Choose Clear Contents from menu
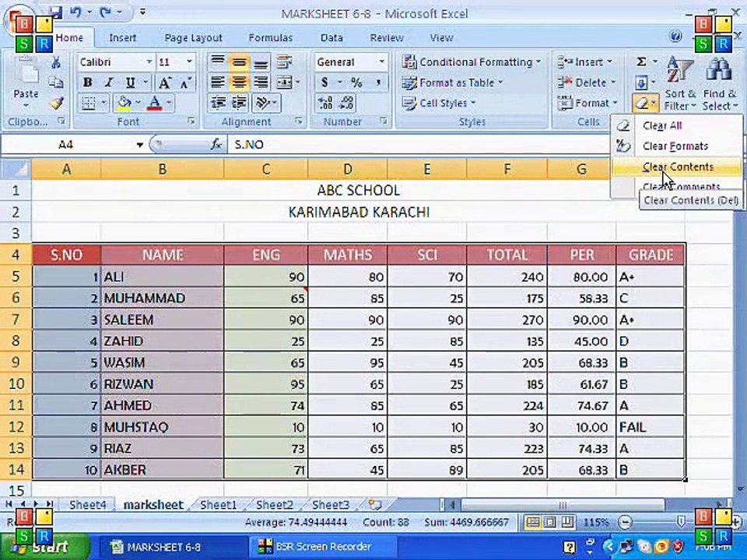747x560 pixels. pyautogui.click(x=676, y=166)
